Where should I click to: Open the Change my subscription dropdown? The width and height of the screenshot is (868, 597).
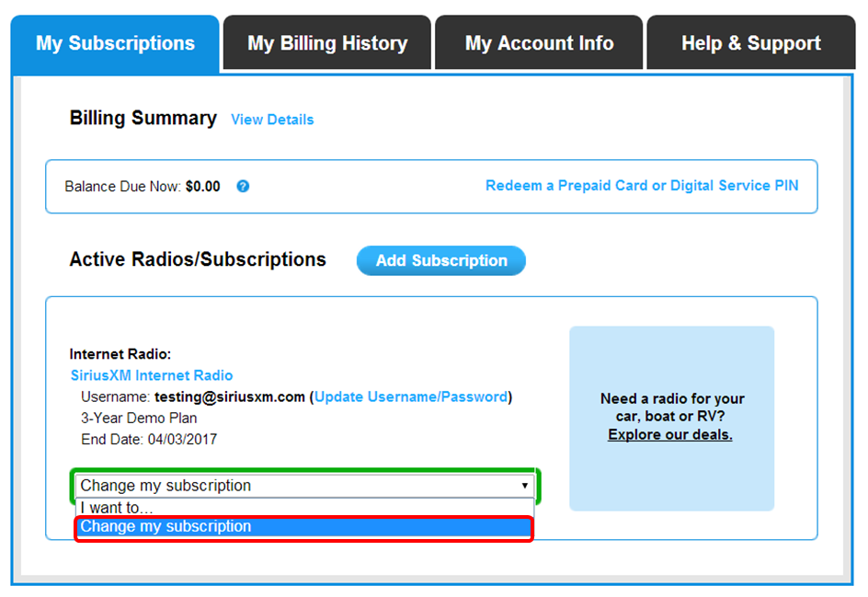(x=304, y=486)
